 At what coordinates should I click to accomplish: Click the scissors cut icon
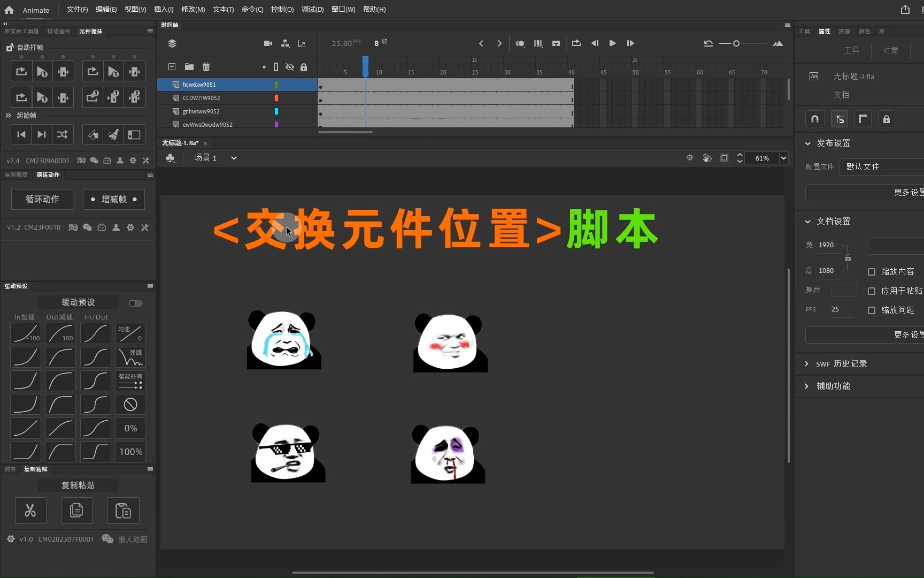coord(30,511)
